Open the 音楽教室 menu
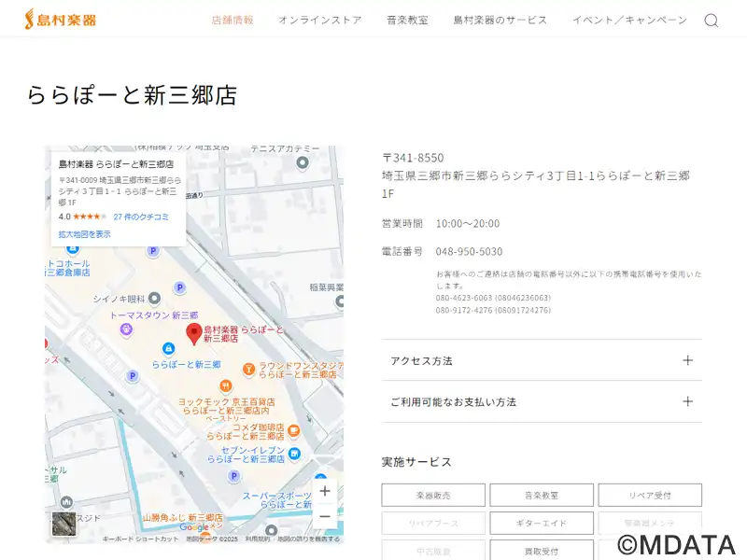Screen dimensions: 747x560 pos(407,20)
